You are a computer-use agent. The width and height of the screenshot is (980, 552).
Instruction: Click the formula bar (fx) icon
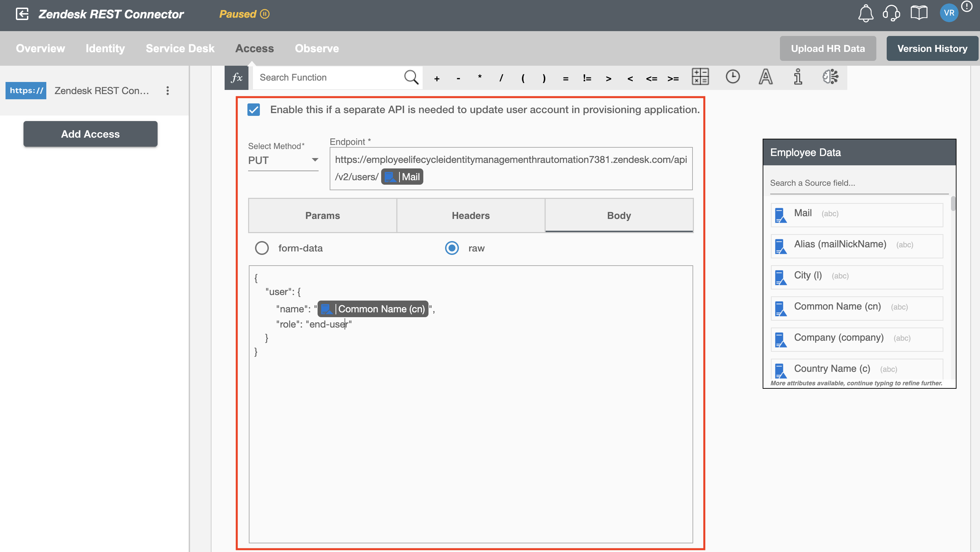click(236, 77)
